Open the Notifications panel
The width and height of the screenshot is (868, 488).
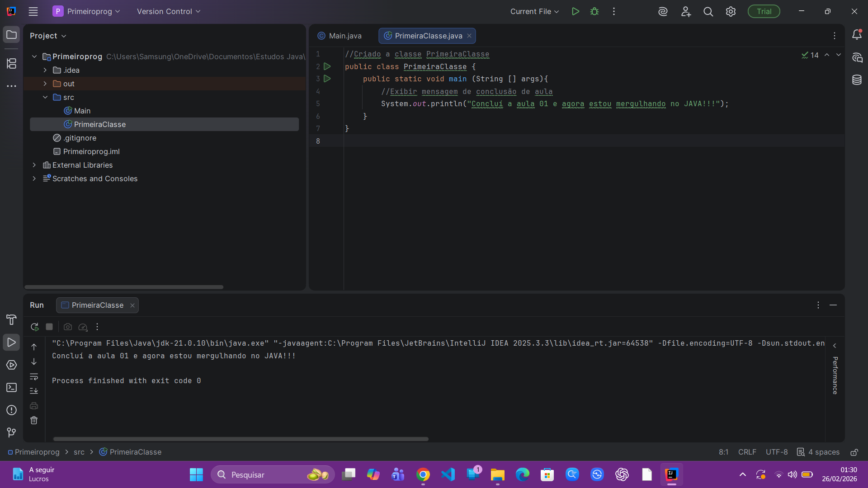857,34
